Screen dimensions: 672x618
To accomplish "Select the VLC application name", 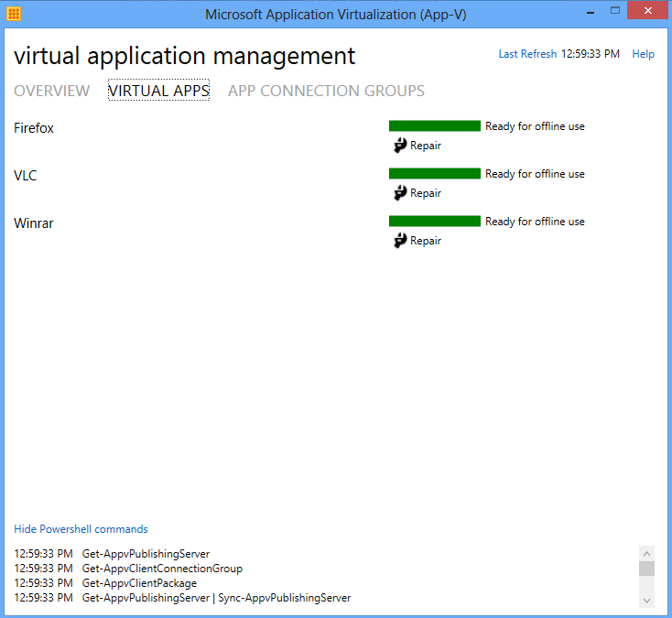I will 26,176.
